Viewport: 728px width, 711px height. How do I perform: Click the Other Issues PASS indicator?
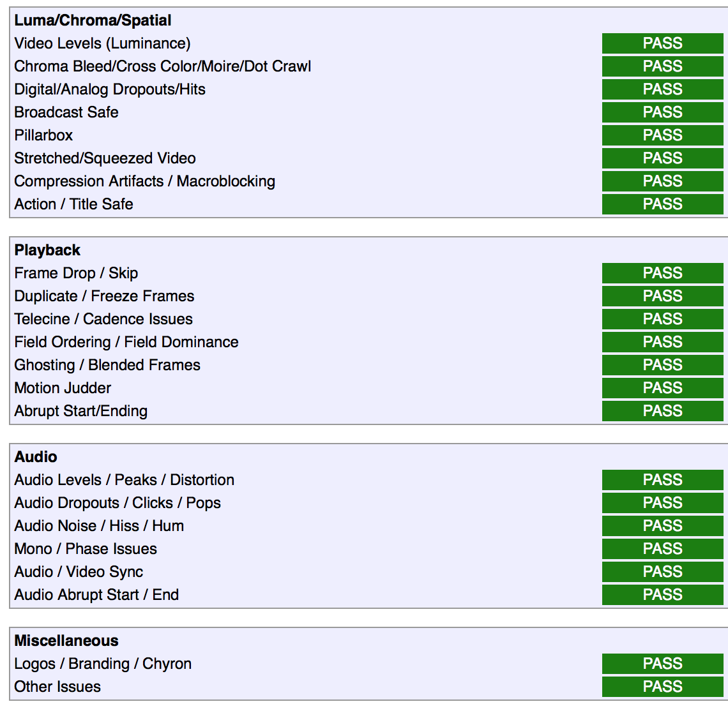(x=662, y=686)
